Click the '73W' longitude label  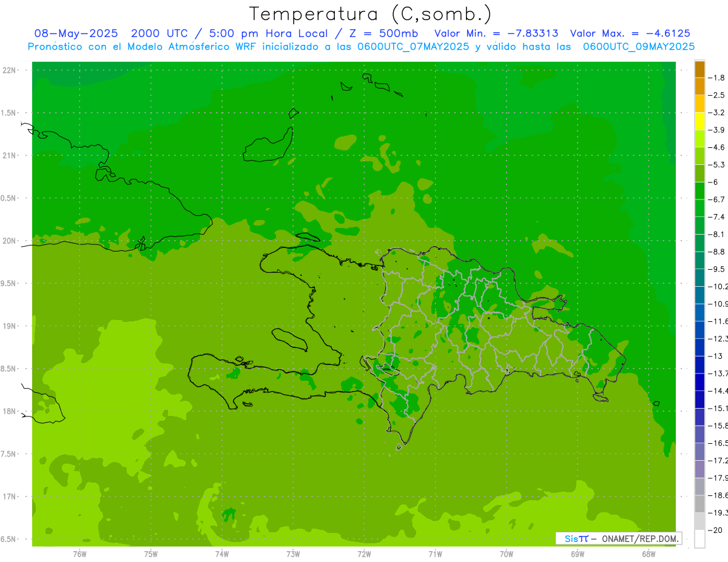point(292,554)
